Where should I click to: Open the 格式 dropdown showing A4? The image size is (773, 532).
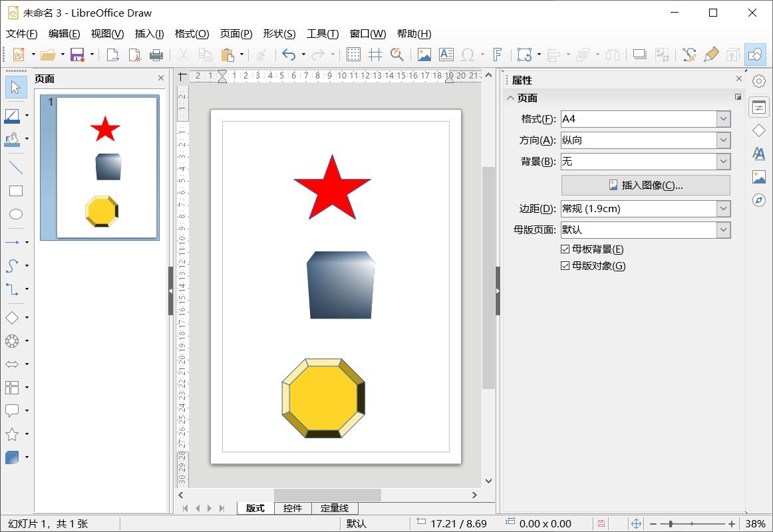(723, 119)
